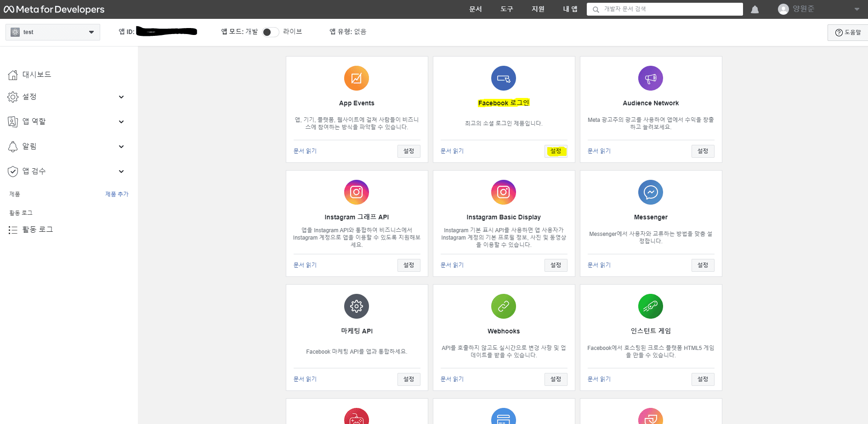
Task: Click the Instant Games product icon
Action: 650,306
